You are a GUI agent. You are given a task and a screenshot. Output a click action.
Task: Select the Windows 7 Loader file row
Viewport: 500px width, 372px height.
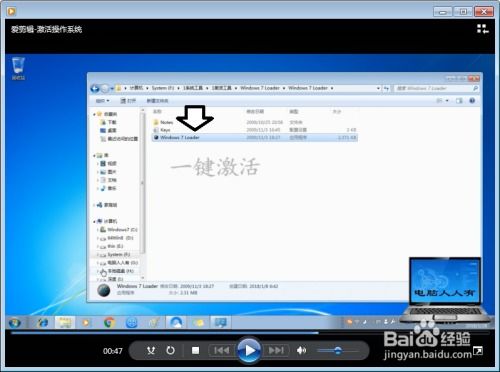(x=255, y=137)
